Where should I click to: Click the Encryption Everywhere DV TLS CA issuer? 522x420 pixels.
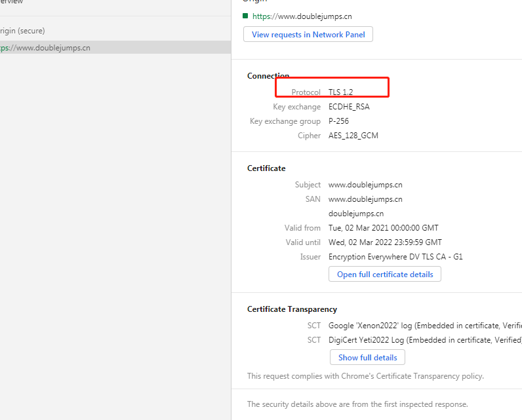click(395, 257)
